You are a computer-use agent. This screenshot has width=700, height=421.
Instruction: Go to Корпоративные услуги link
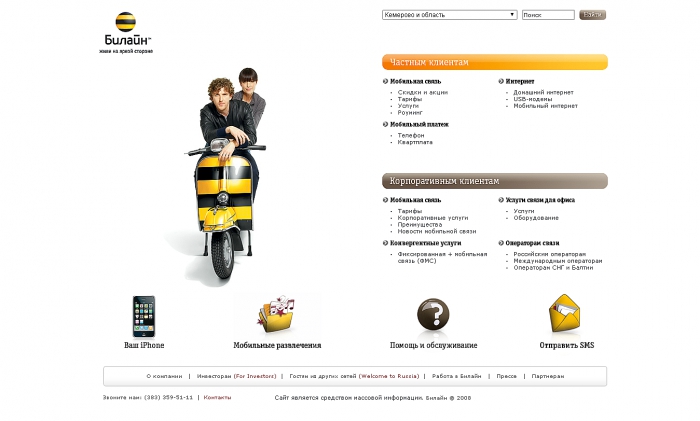coord(433,218)
